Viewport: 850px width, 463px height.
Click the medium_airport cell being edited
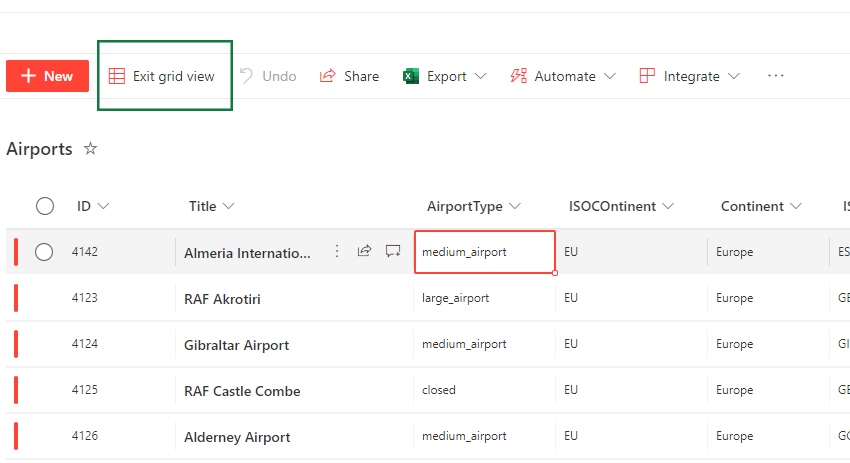point(485,252)
